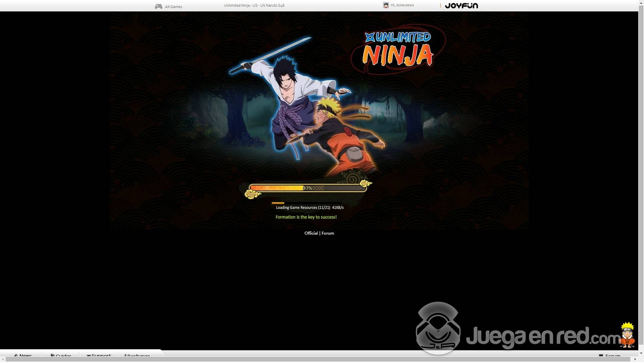Click the horizontal scrollbar right arrow
This screenshot has height=362, width=644.
(x=635, y=359)
